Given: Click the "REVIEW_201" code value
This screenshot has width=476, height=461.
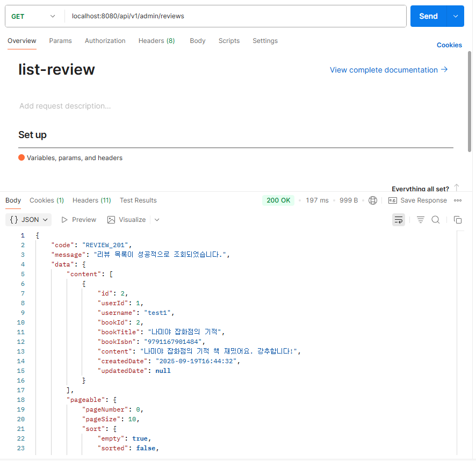Looking at the screenshot, I should pyautogui.click(x=105, y=245).
